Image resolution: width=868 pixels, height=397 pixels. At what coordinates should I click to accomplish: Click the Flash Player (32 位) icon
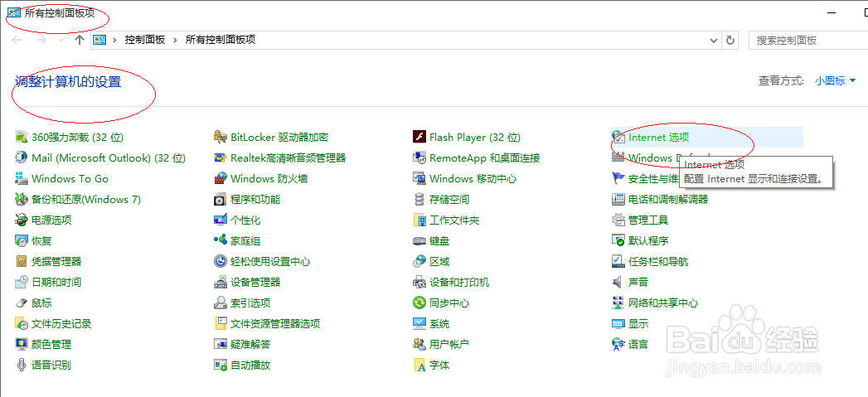[x=419, y=137]
